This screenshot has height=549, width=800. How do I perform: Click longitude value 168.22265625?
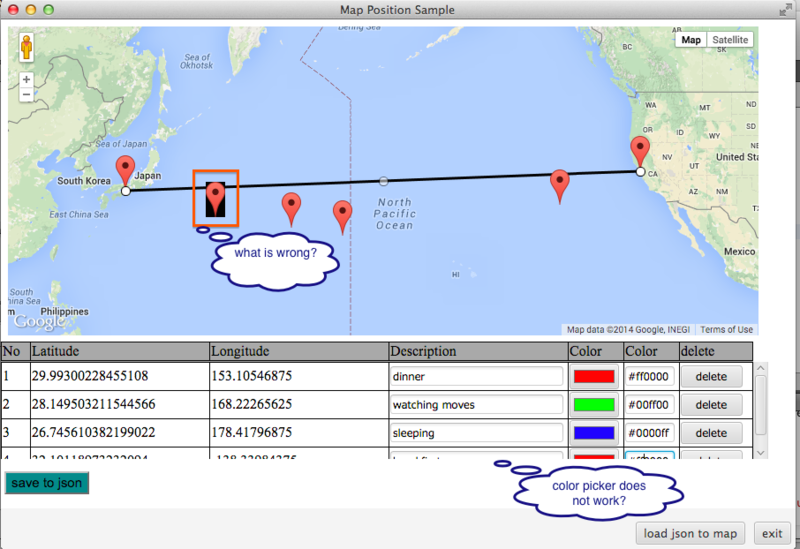(252, 404)
